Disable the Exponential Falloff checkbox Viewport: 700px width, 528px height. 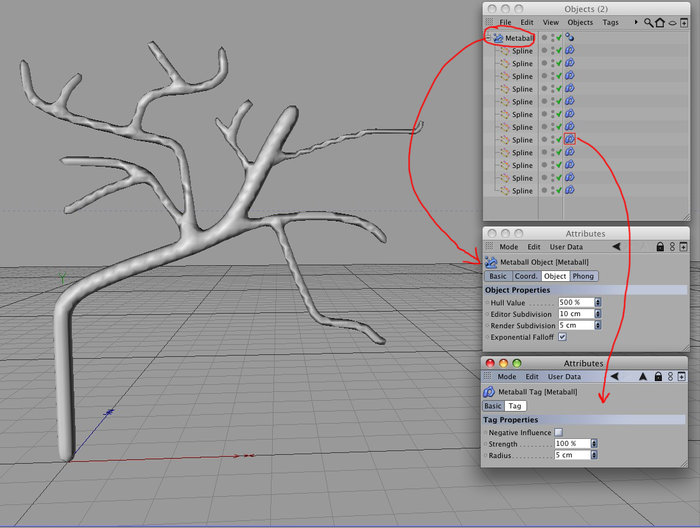562,337
